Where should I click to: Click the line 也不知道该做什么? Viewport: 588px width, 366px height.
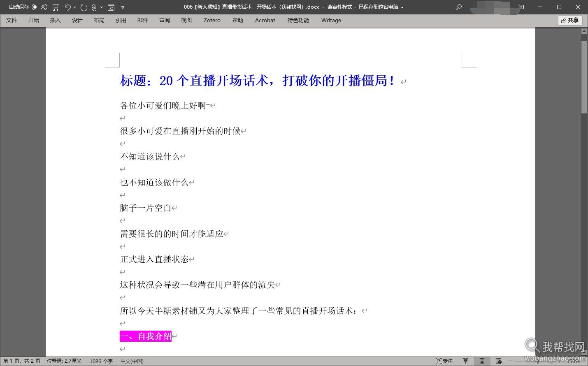154,182
